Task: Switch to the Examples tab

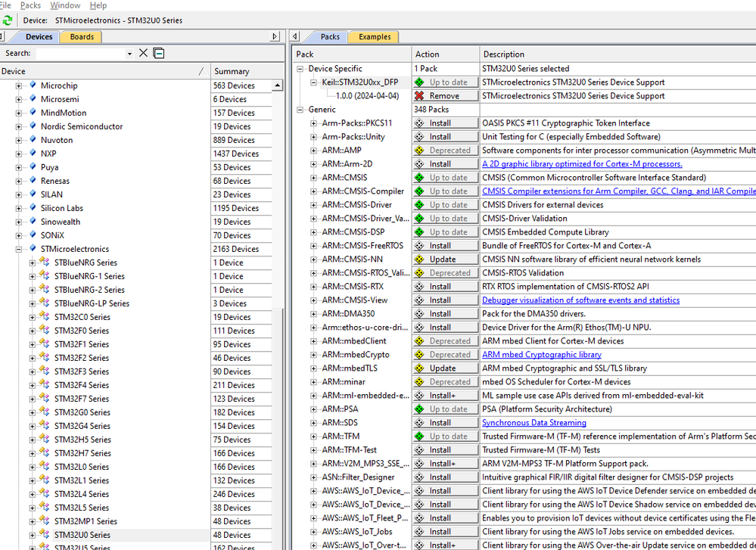Action: (x=375, y=36)
